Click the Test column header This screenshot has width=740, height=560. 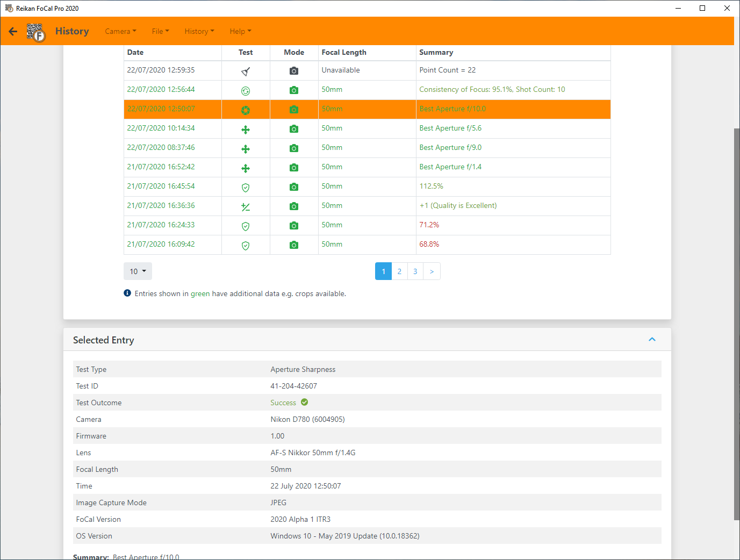coord(246,52)
